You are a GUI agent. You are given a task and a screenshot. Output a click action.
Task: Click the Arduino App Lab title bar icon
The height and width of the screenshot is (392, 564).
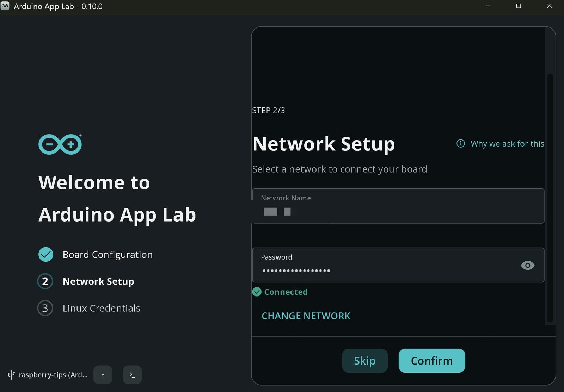point(5,6)
